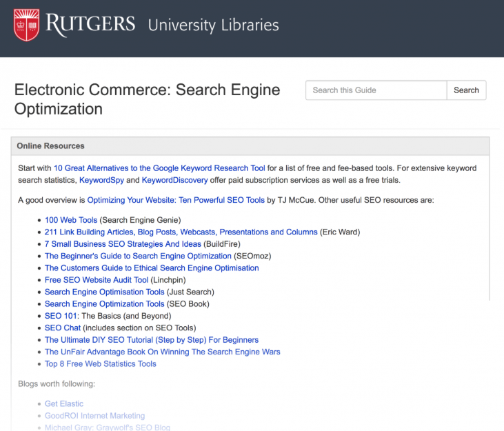Click the '(BuildFire)' text
Image resolution: width=504 pixels, height=431 pixels.
tap(222, 244)
